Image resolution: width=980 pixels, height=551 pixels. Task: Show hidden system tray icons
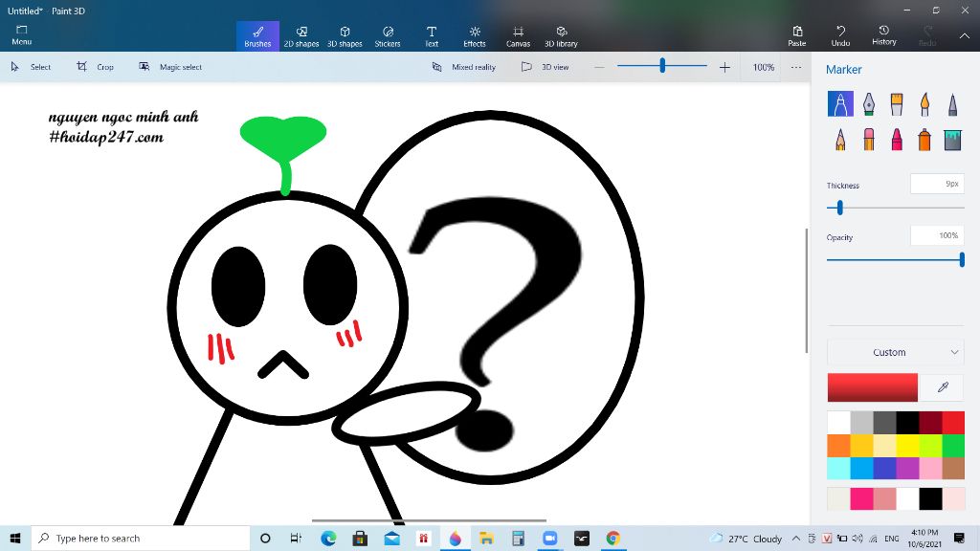(795, 538)
